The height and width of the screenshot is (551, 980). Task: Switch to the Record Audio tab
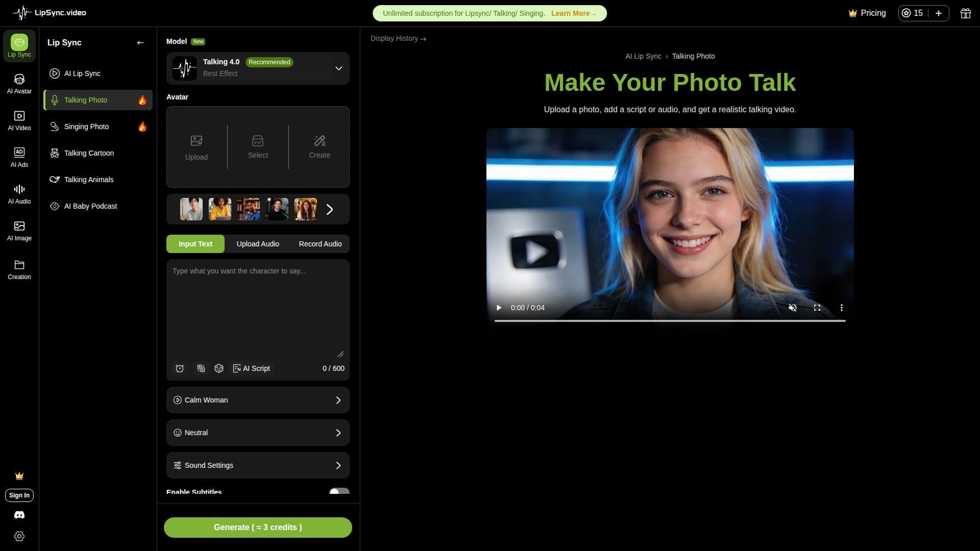tap(320, 244)
